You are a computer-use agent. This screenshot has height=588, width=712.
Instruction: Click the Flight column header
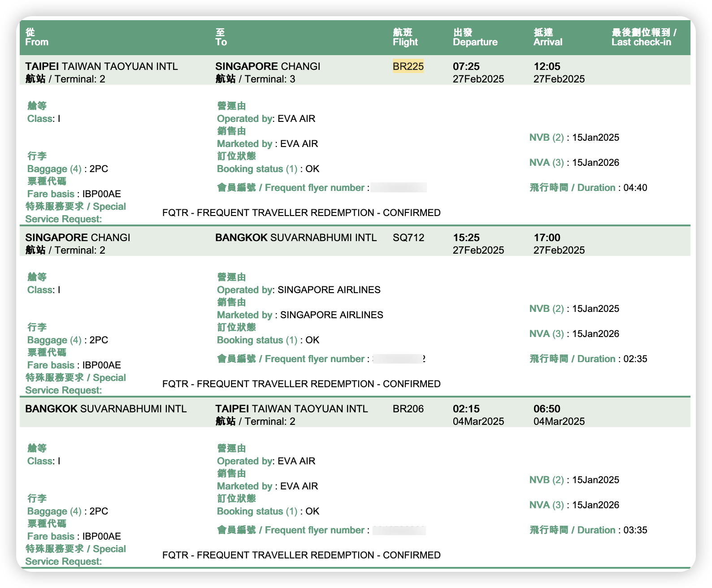(x=405, y=42)
